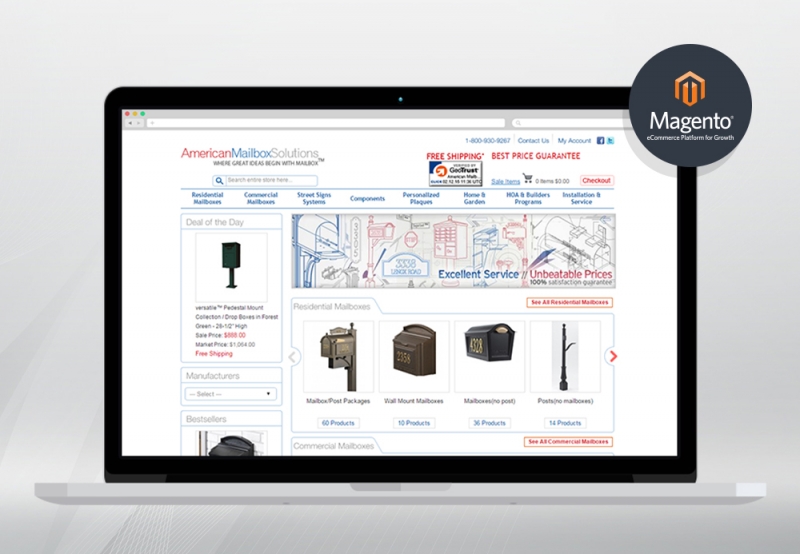Open the Manufacturers Select dropdown

[x=231, y=394]
